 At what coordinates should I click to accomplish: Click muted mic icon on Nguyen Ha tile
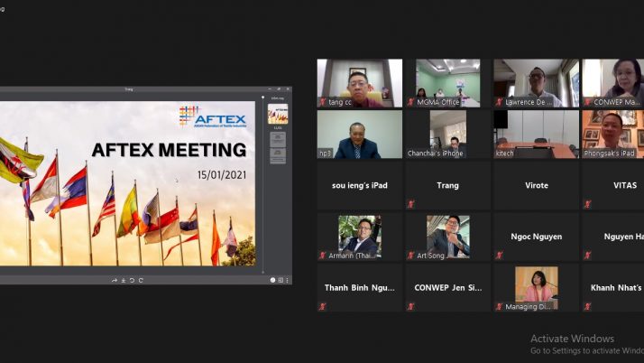588,256
